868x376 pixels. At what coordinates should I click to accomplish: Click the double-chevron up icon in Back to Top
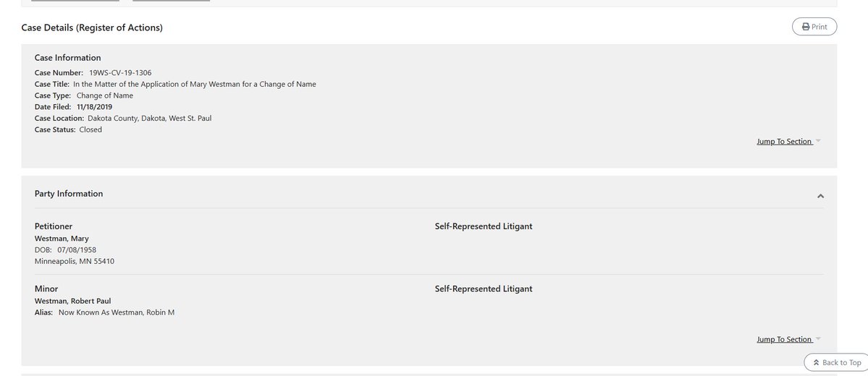(x=816, y=362)
